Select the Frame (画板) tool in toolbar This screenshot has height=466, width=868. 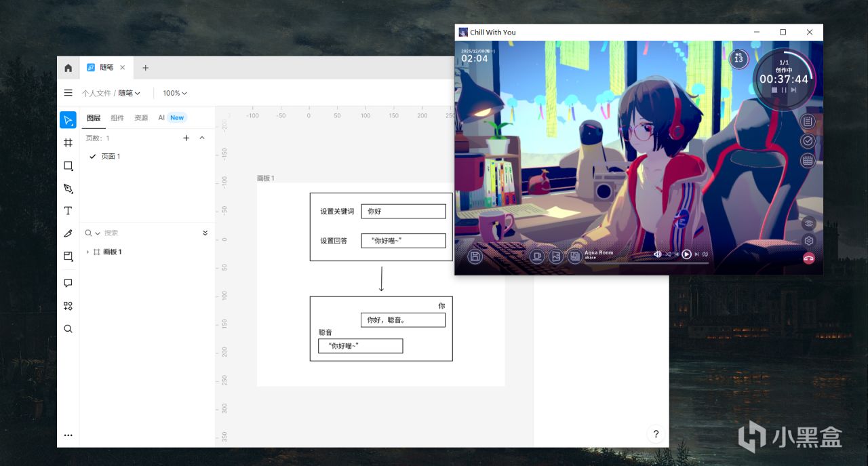68,143
